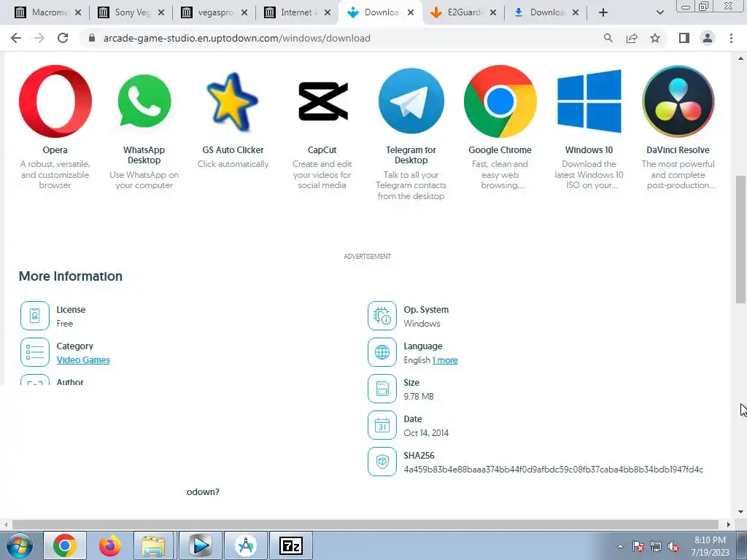Open the WhatsApp Desktop icon
747x560 pixels.
(x=144, y=101)
